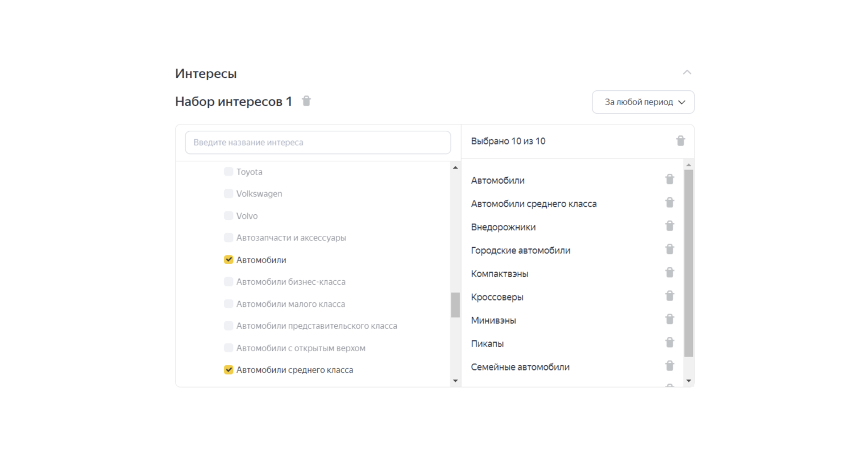Remove Пикапы from the selected list
This screenshot has width=868, height=454.
[670, 343]
